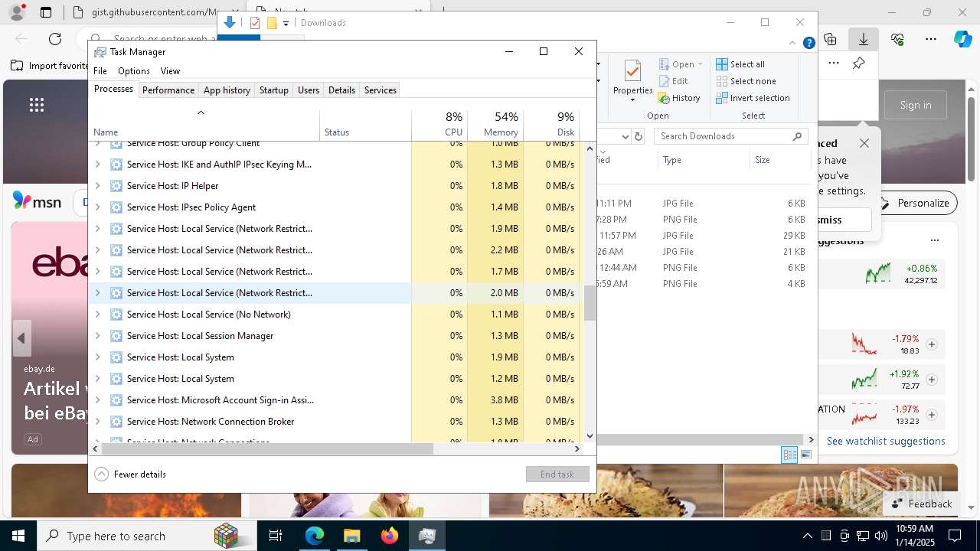The width and height of the screenshot is (980, 551).
Task: Click Task Manager vertical scrollbar thumb
Action: 590,303
